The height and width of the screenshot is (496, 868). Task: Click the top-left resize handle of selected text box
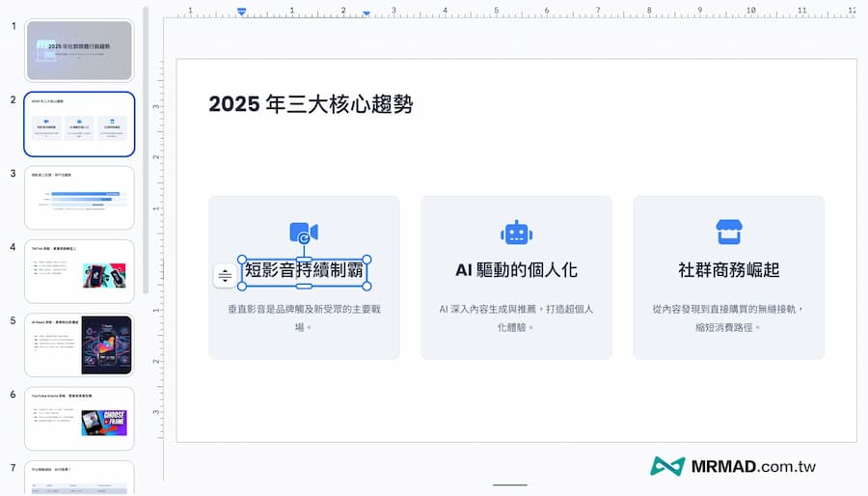pyautogui.click(x=242, y=260)
